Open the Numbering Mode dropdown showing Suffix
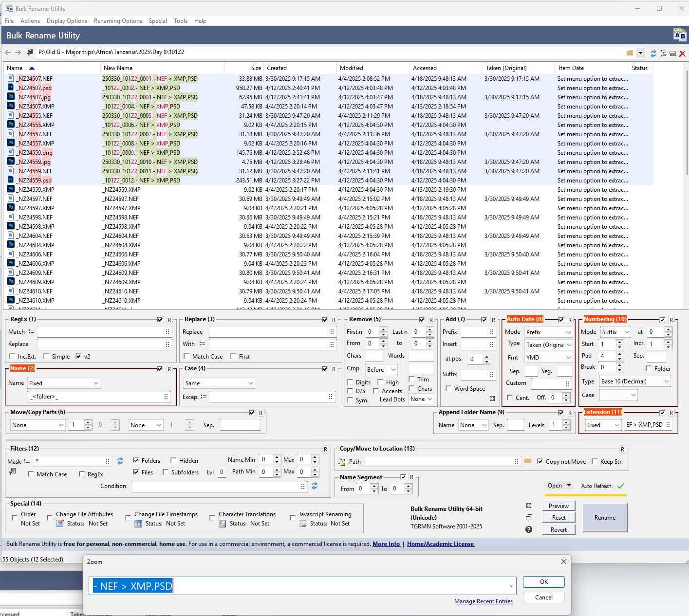 pos(615,332)
